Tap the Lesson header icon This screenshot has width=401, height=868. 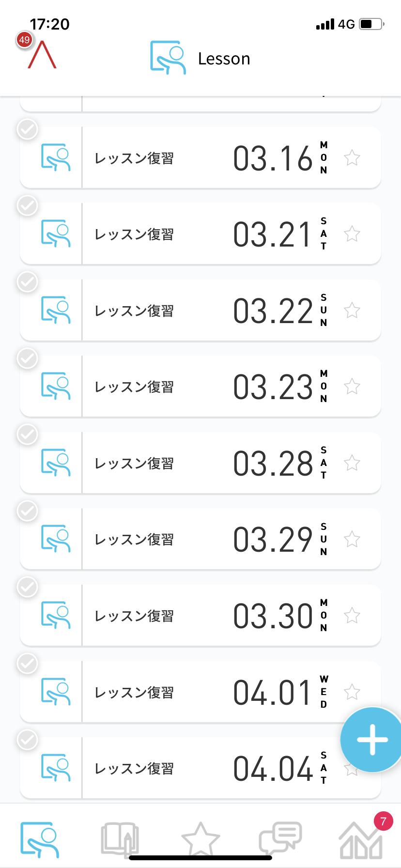168,58
